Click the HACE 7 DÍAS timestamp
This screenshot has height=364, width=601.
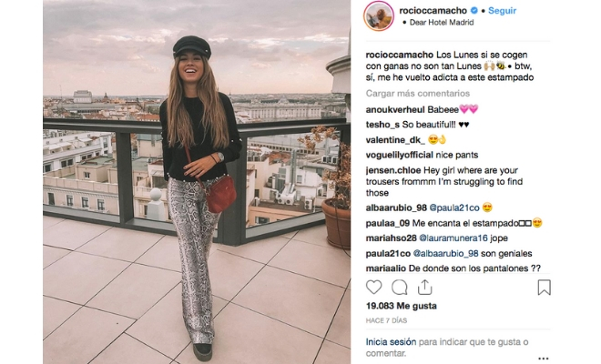[386, 320]
